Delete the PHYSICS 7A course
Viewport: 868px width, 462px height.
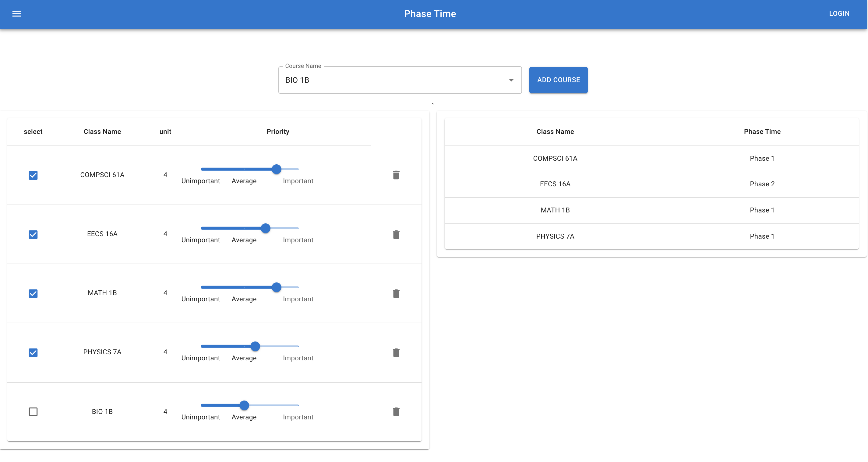396,352
